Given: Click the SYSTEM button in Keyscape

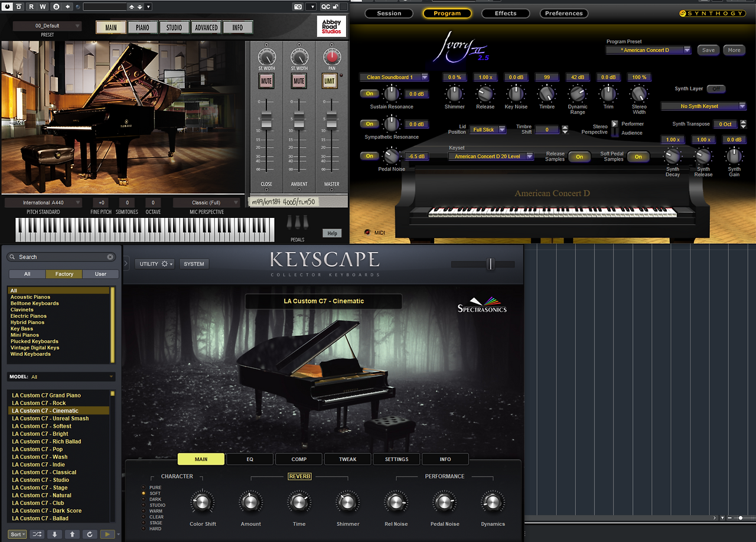Looking at the screenshot, I should point(194,264).
